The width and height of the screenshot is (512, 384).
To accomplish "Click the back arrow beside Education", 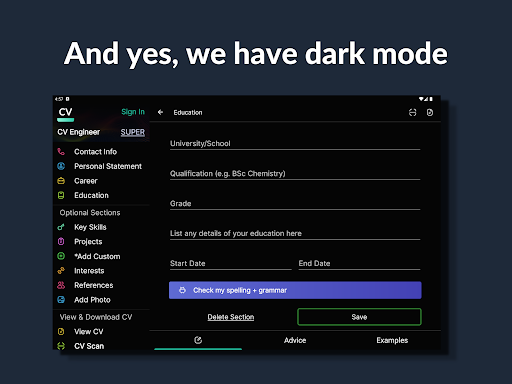I will pos(160,112).
